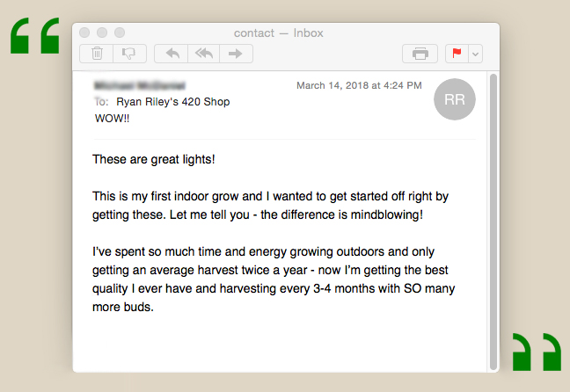The width and height of the screenshot is (570, 392).
Task: Delete this email with the trash icon
Action: [x=97, y=54]
